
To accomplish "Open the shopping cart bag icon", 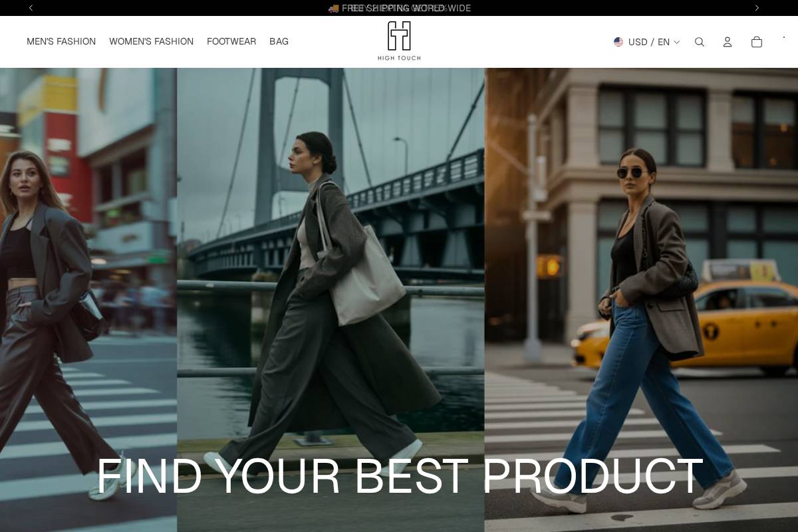I will tap(757, 42).
